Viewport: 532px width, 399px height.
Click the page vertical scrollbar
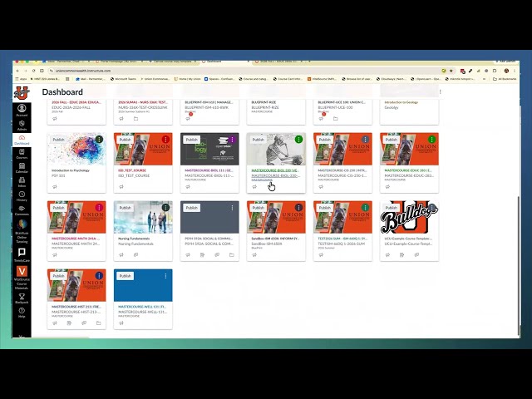coord(518,264)
